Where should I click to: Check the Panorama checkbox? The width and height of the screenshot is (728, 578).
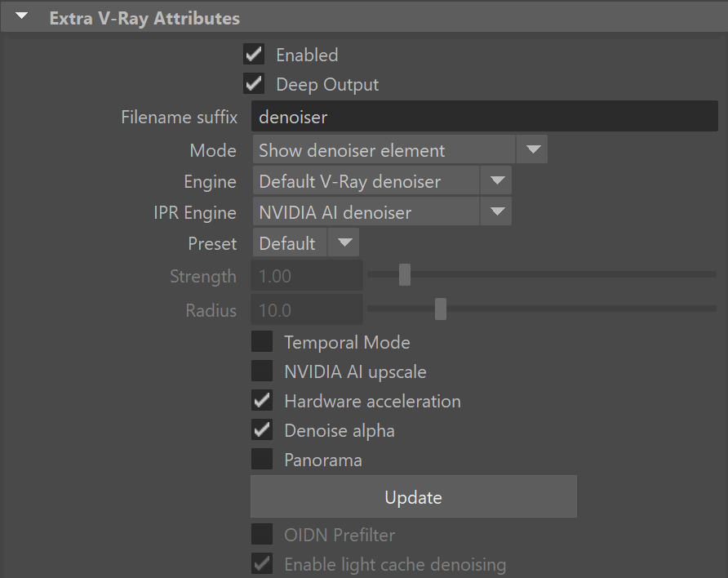(262, 459)
